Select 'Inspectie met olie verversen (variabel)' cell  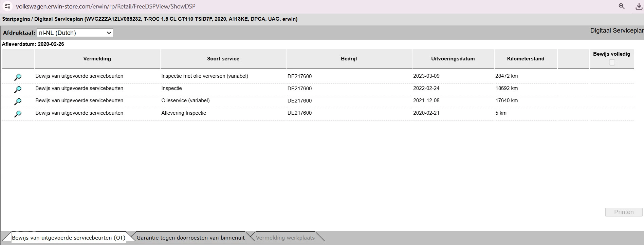coord(205,76)
